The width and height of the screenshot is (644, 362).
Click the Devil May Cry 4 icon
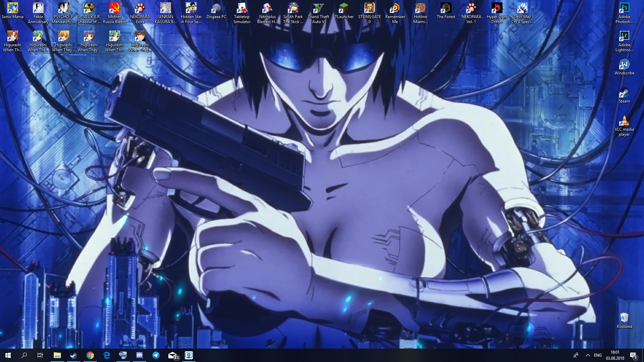[522, 13]
